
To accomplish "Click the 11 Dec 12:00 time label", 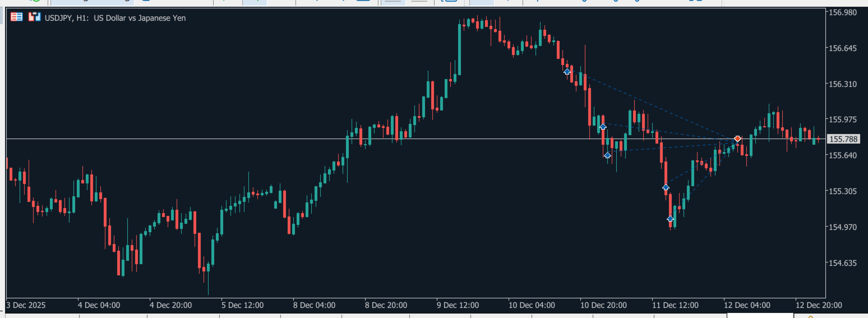I will click(676, 305).
